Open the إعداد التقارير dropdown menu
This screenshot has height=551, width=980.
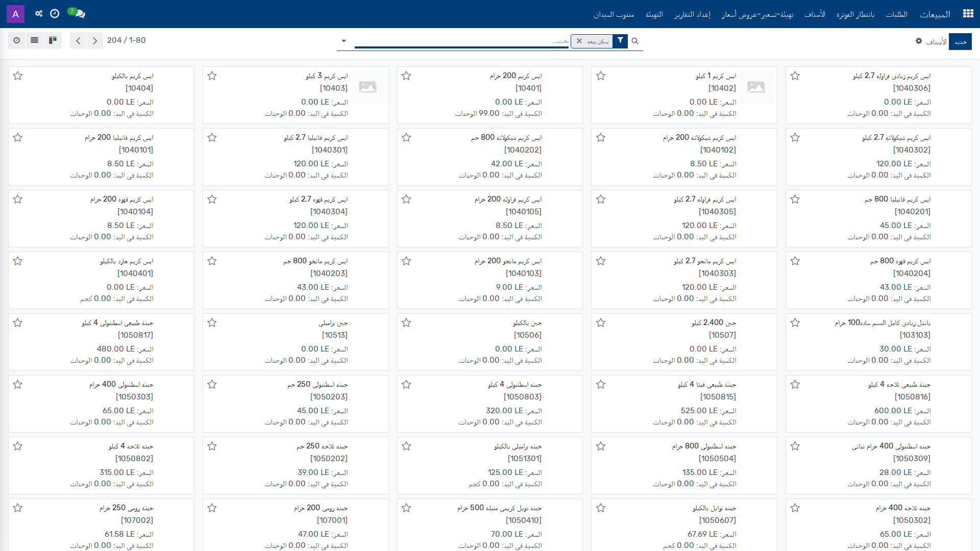(692, 14)
